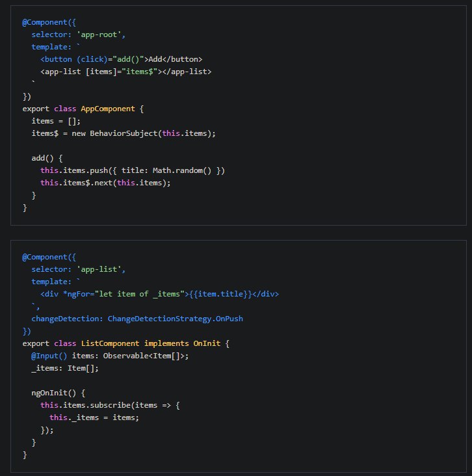The width and height of the screenshot is (472, 476).
Task: Click the 'add() {' method line
Action: pyautogui.click(x=47, y=158)
